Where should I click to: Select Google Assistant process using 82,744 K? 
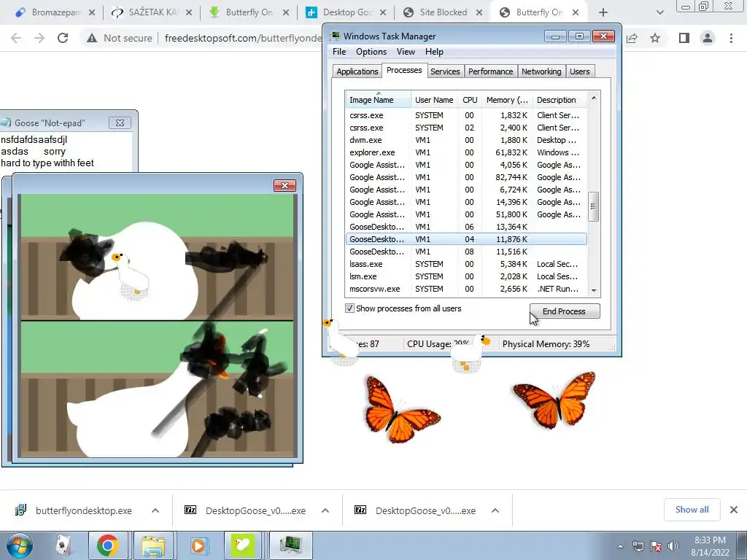click(466, 177)
